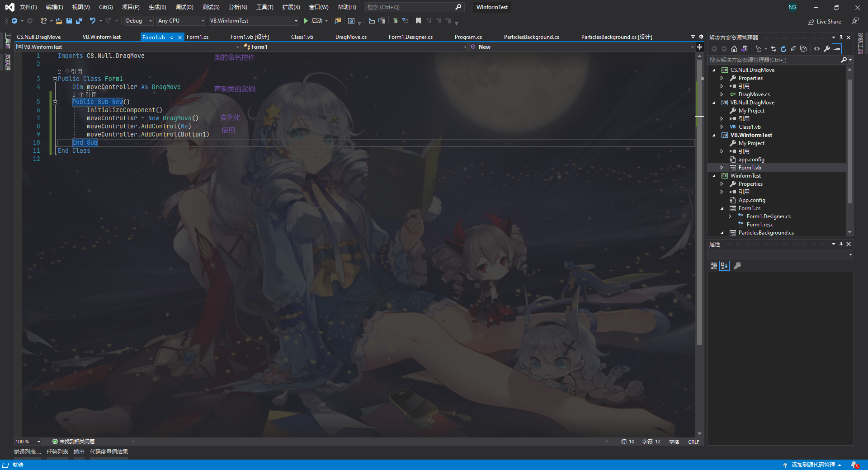This screenshot has height=470, width=868.
Task: Open the ParticlesBackground.cs [设计] tab
Action: 617,37
